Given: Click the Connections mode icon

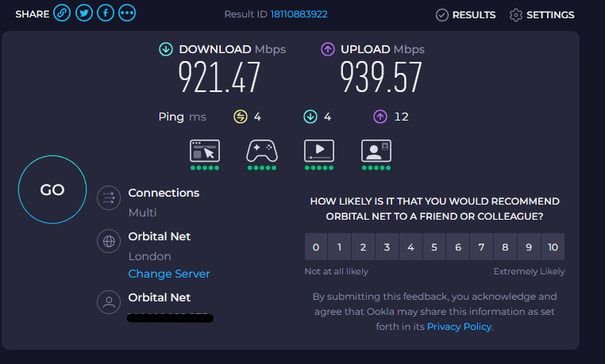Looking at the screenshot, I should [x=109, y=198].
